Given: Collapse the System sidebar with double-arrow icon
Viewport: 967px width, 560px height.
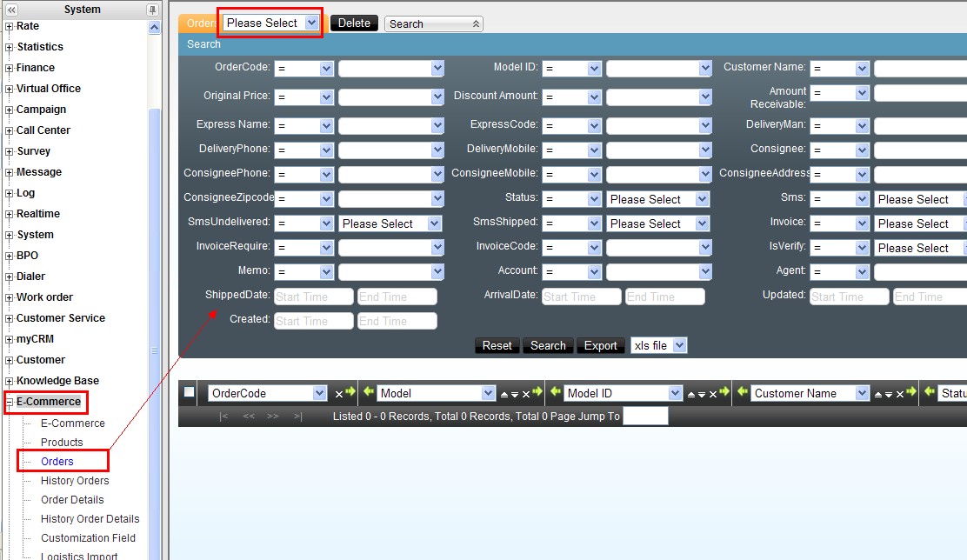Looking at the screenshot, I should click(11, 10).
